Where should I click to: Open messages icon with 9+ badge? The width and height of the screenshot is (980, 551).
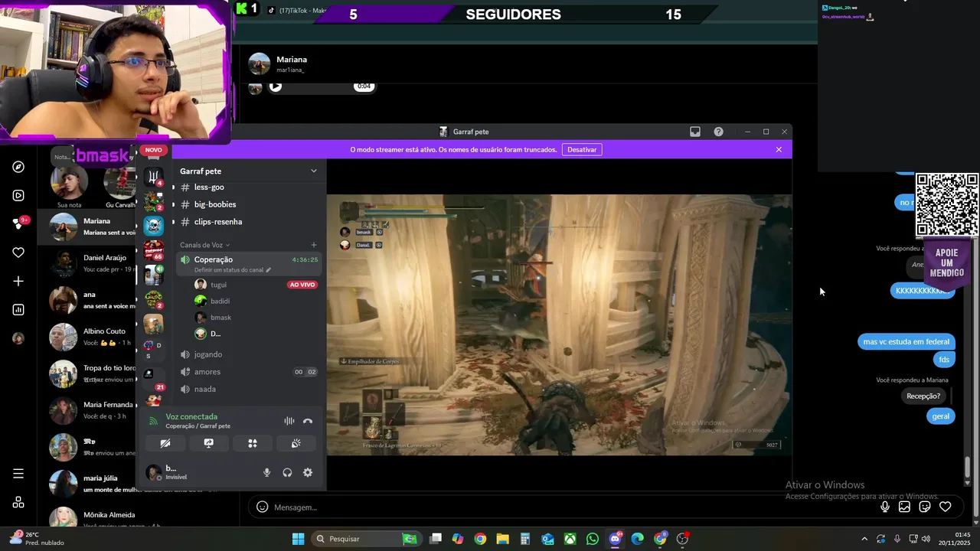[x=19, y=223]
